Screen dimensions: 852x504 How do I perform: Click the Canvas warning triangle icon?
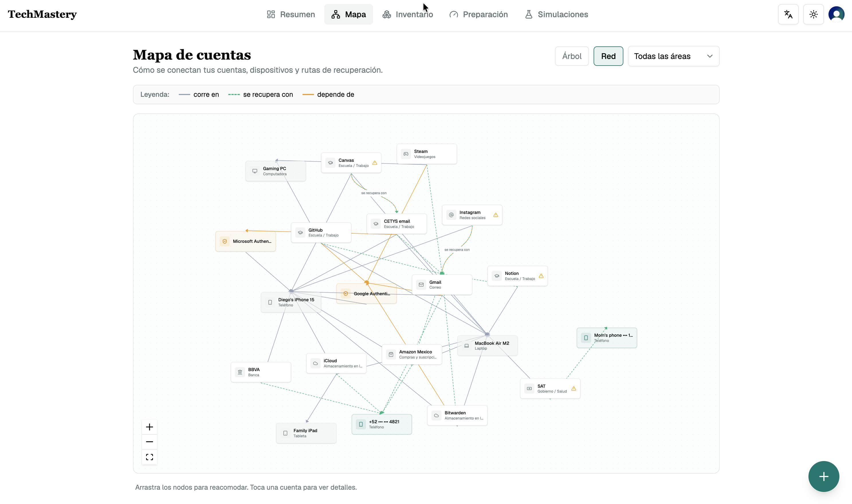tap(375, 163)
